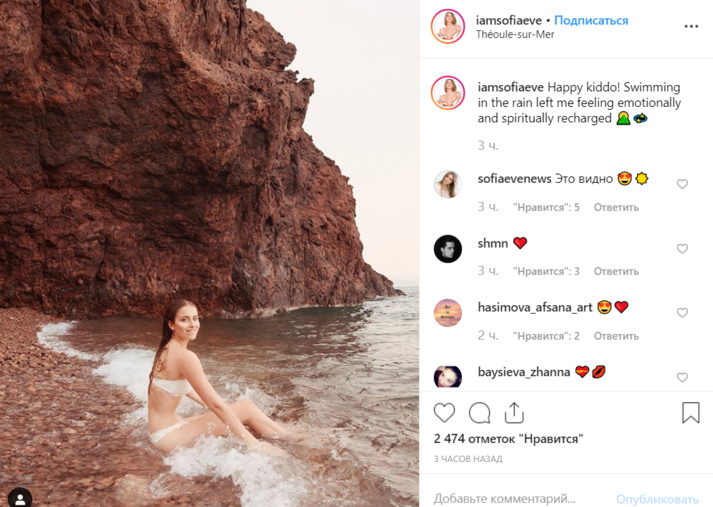Like the hasimova_afsana_art comment
This screenshot has width=713, height=507.
click(682, 312)
